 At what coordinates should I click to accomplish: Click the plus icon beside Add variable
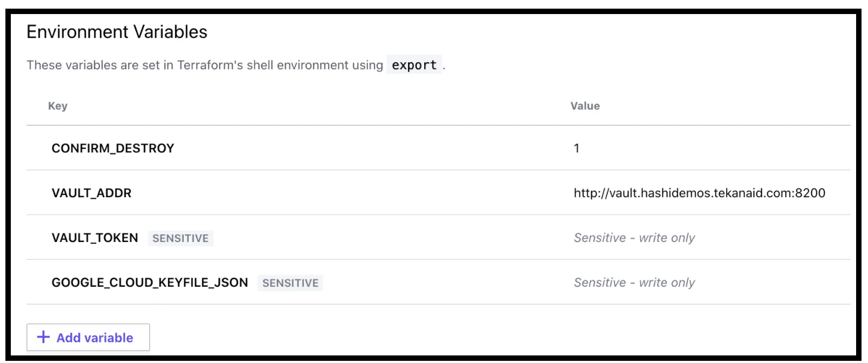click(43, 338)
